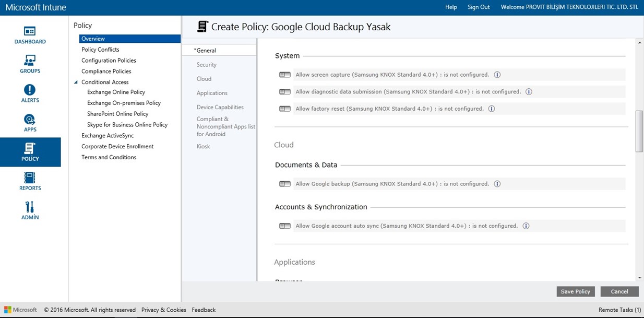The image size is (644, 318).
Task: Click the Microsoft logo in footer
Action: pyautogui.click(x=21, y=310)
